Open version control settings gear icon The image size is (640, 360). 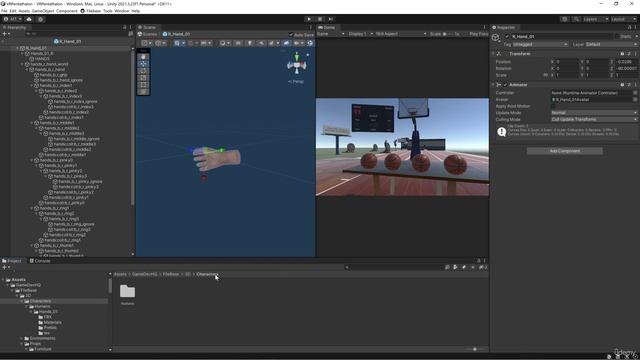pyautogui.click(x=40, y=19)
